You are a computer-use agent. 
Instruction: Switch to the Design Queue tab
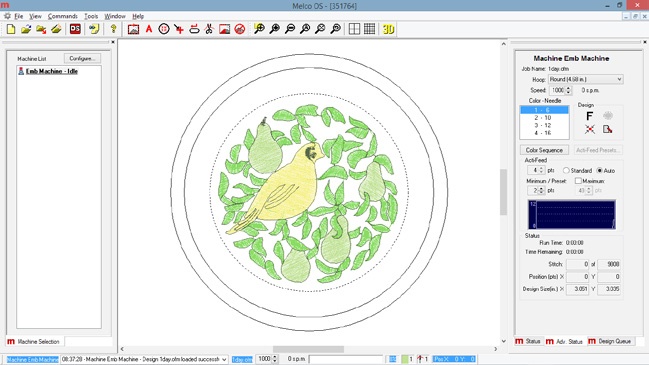tap(610, 341)
